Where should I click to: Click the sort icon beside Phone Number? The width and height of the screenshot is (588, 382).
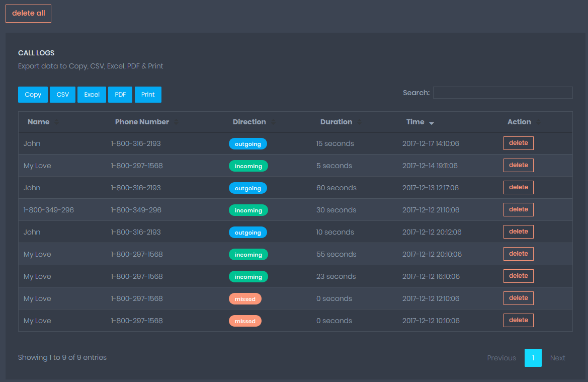point(176,122)
